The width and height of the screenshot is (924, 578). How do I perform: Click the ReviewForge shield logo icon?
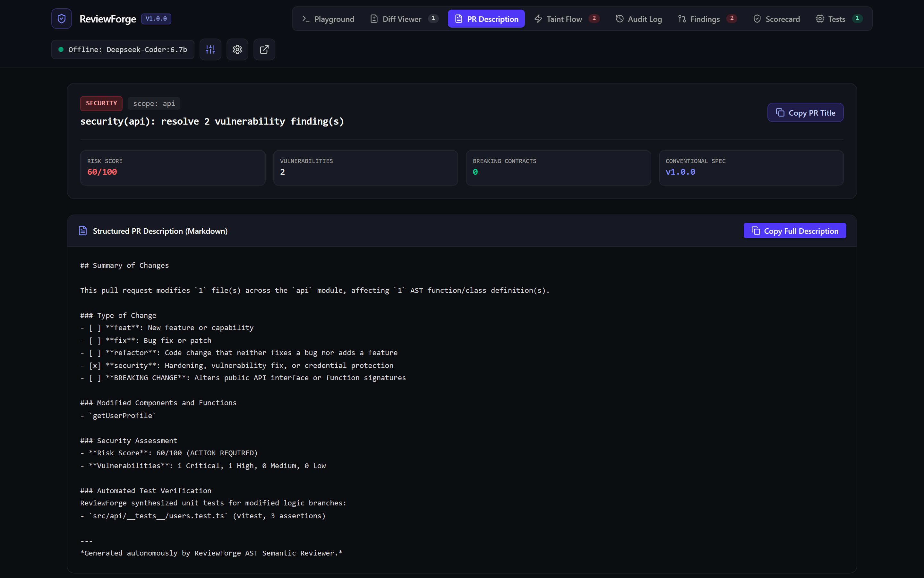click(x=62, y=19)
